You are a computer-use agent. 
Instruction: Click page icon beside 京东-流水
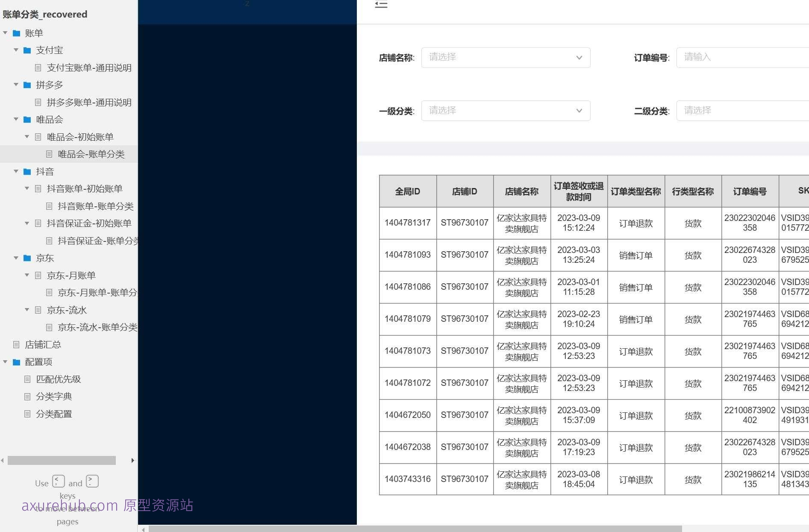[x=38, y=310]
